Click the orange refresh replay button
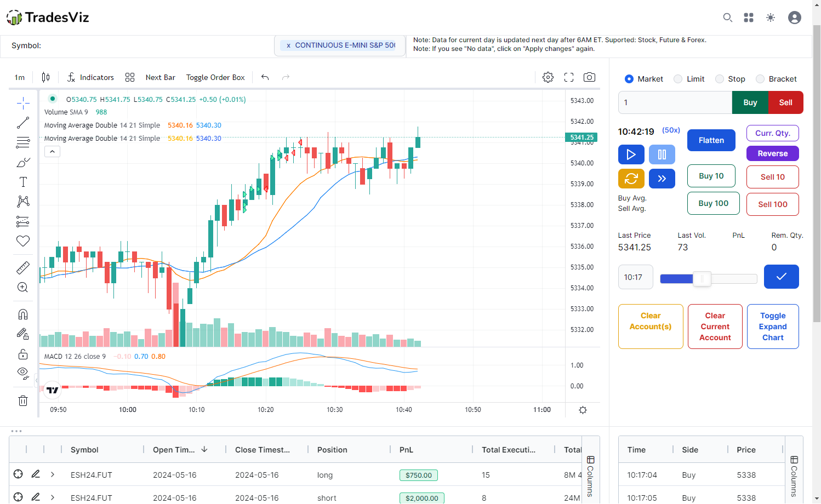Screen dimensions: 821x504 click(631, 179)
